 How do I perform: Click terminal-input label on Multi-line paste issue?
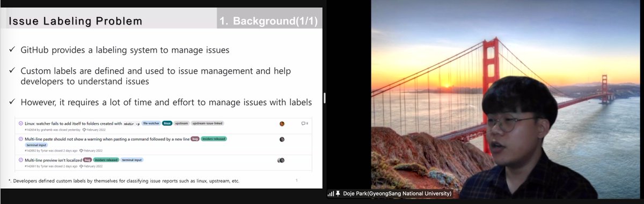36,145
